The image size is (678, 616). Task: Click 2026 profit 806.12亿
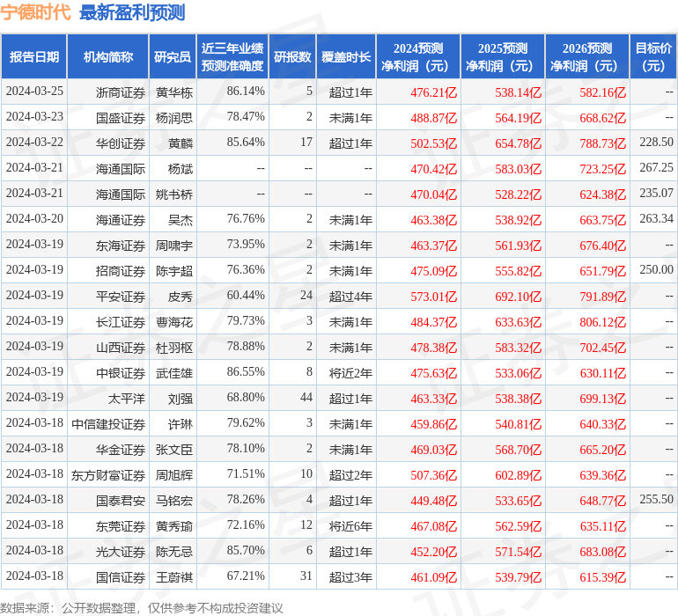tap(603, 322)
